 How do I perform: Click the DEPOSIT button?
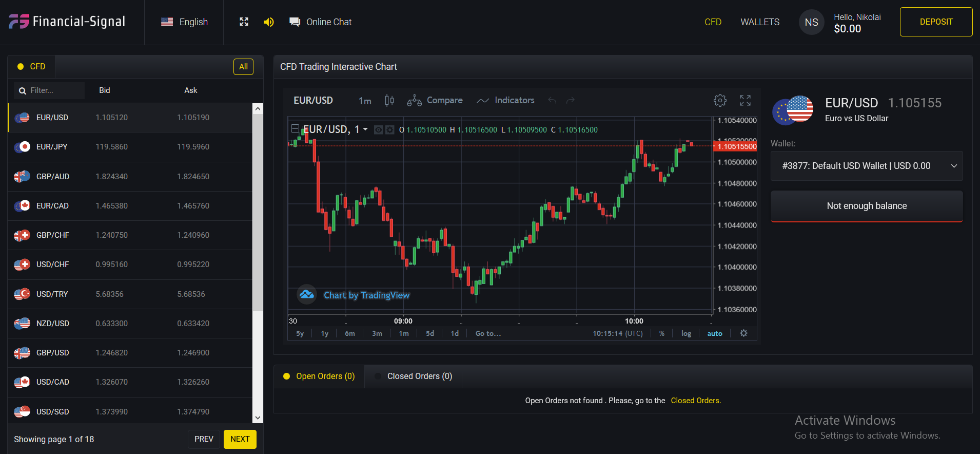point(936,22)
